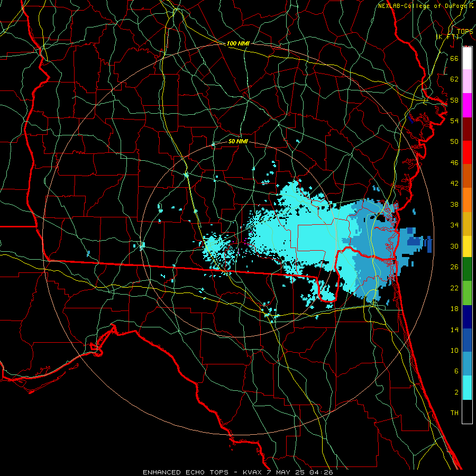Screen dimensions: 476x476
Task: Pick the steel blue 10 kft legend swatch
Action: tap(467, 364)
